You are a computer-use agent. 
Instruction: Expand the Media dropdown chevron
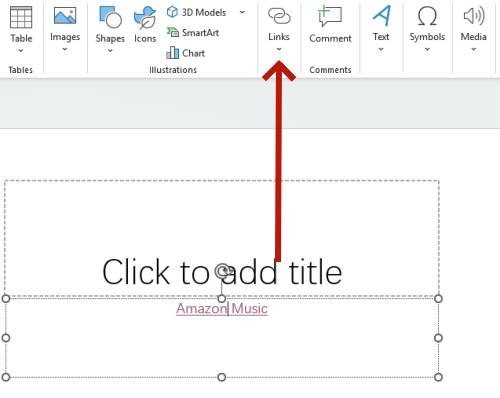473,49
